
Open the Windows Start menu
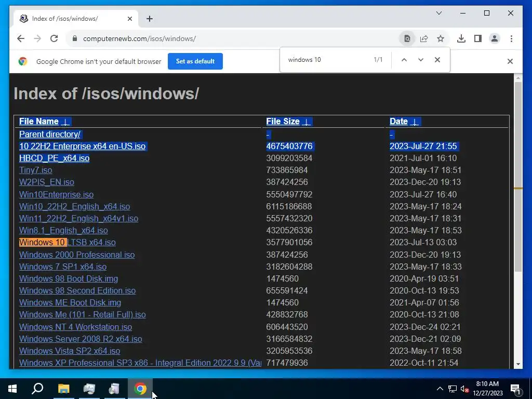12,389
